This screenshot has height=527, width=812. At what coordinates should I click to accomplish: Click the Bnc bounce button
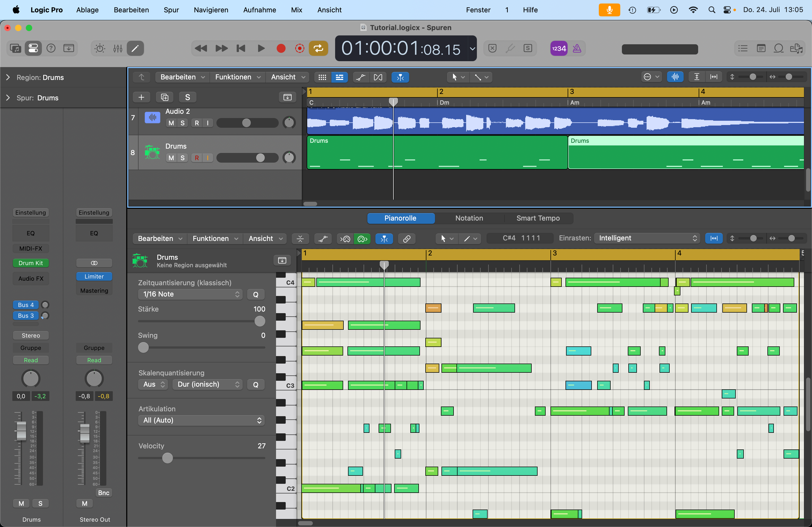coord(104,493)
